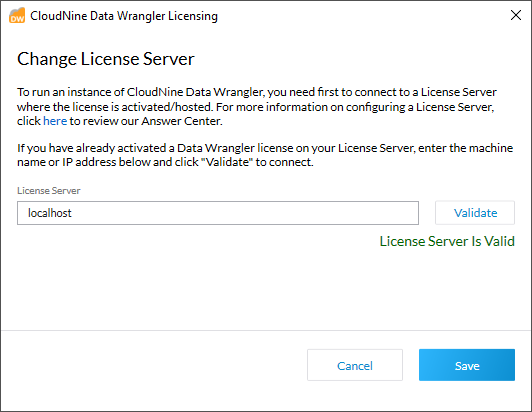Click the "Change License Server" heading
Screen dimensions: 532x412
(106, 59)
